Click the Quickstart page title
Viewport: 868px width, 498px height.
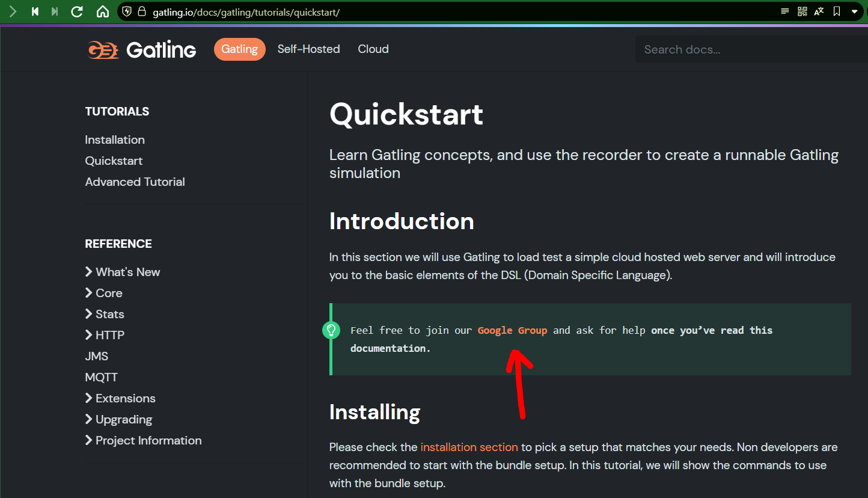pos(406,114)
